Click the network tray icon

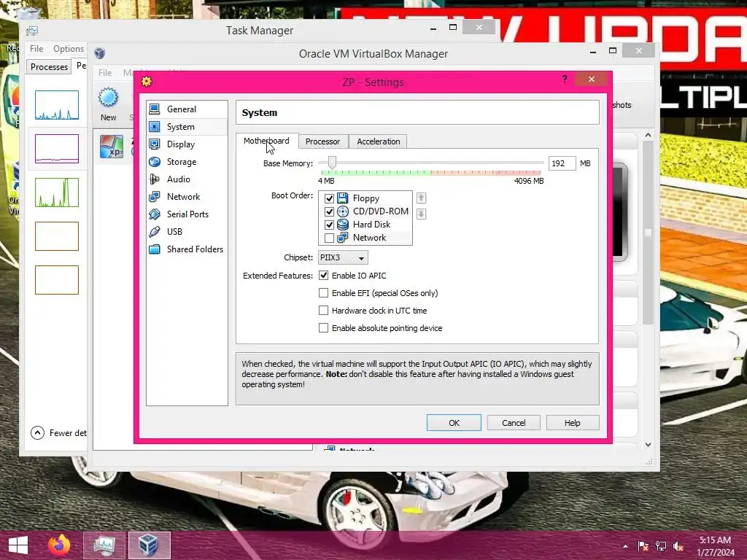coord(661,546)
